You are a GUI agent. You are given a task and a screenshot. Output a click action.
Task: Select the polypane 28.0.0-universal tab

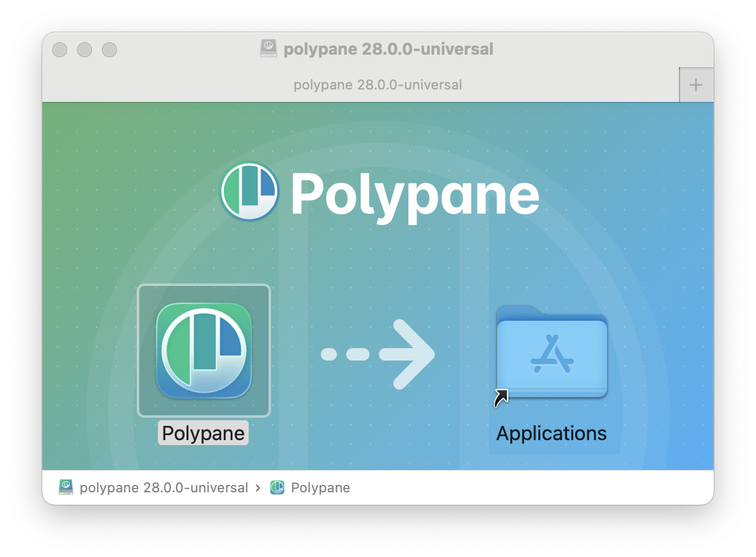click(378, 85)
